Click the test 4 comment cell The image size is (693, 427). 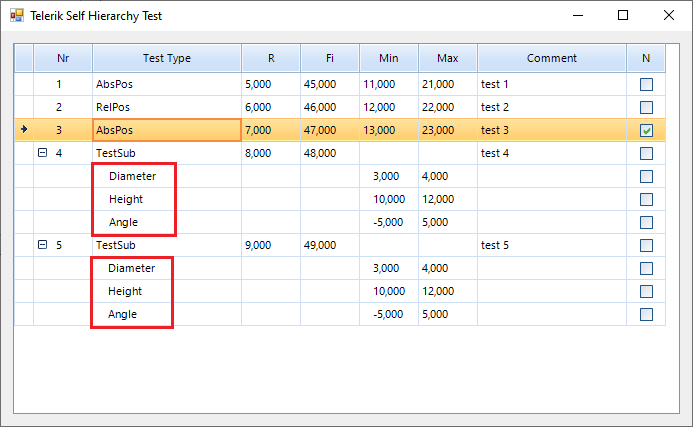(551, 153)
